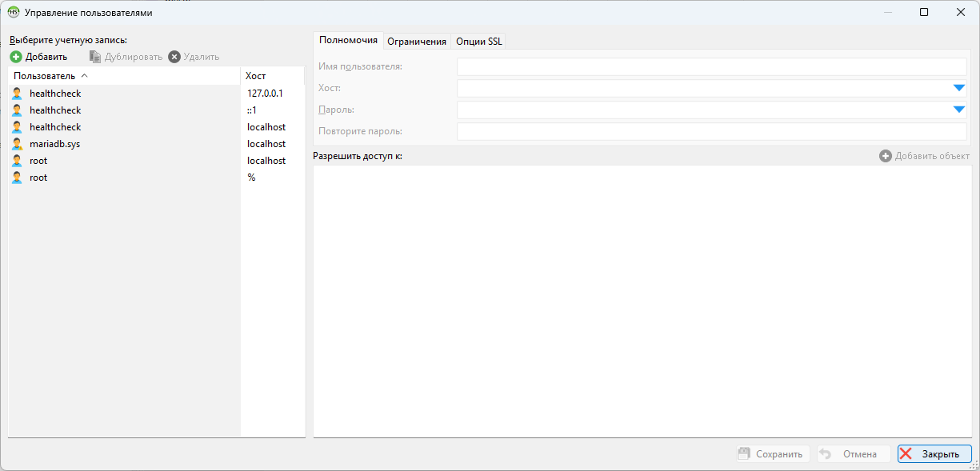Select the Полномочия tab
This screenshot has height=471, width=980.
[x=348, y=41]
